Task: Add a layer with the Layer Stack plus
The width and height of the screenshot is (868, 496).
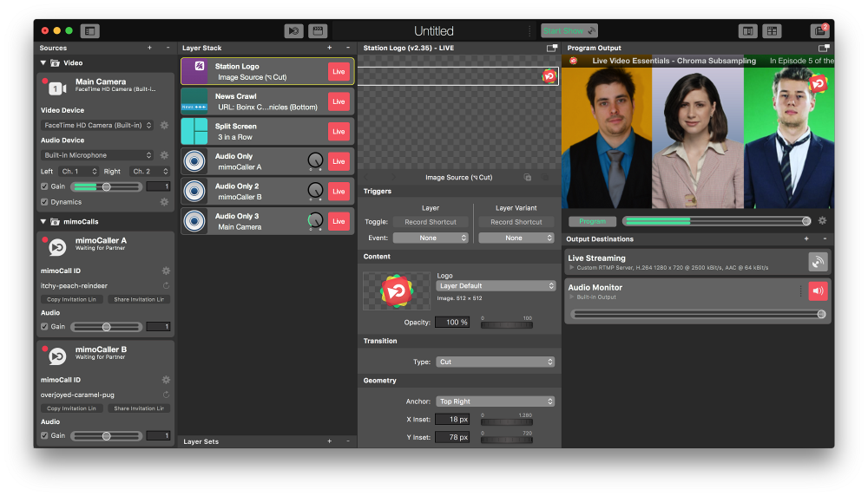Action: [x=329, y=48]
